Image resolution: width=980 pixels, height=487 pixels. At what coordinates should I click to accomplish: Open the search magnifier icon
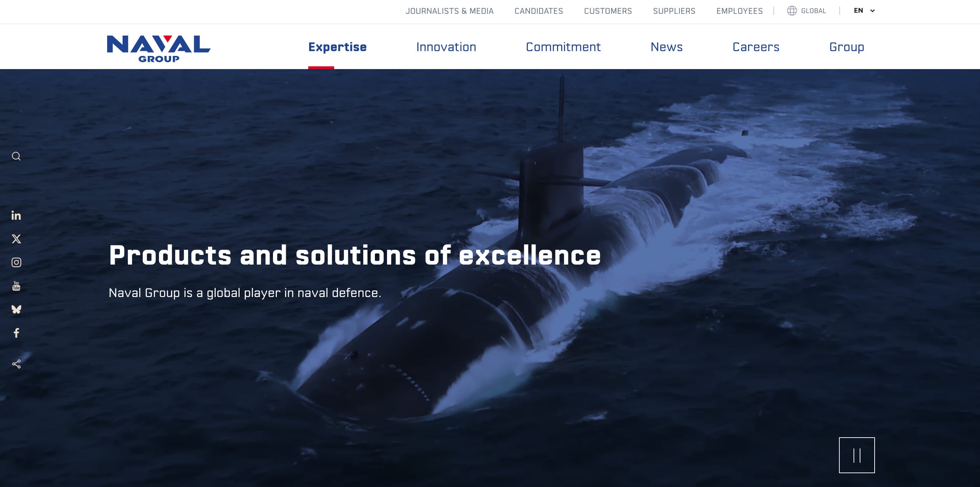pos(16,156)
